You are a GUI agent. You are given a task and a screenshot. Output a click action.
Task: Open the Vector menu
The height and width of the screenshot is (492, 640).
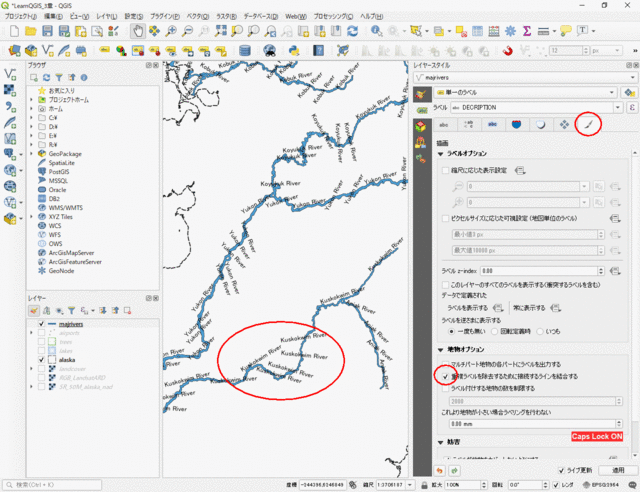point(198,16)
